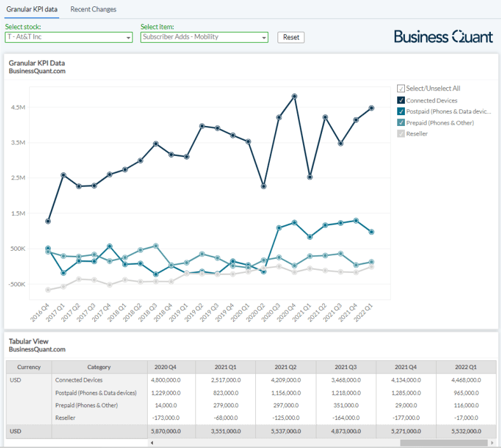The image size is (501, 448).
Task: Click the Connected Devices 2016 Q4 data point
Action: pyautogui.click(x=48, y=221)
